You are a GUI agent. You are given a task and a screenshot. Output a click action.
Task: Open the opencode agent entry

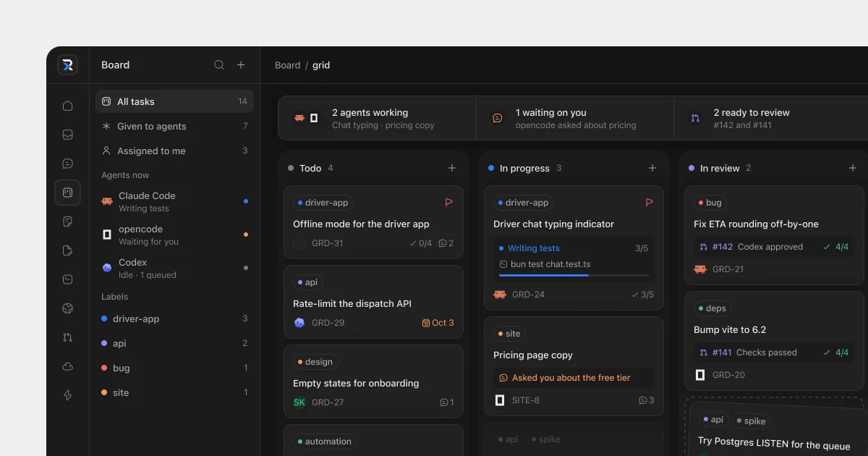[174, 235]
